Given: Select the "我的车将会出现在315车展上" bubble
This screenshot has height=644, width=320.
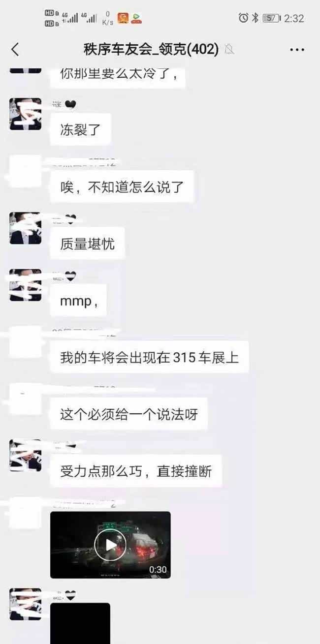Looking at the screenshot, I should pyautogui.click(x=149, y=357).
